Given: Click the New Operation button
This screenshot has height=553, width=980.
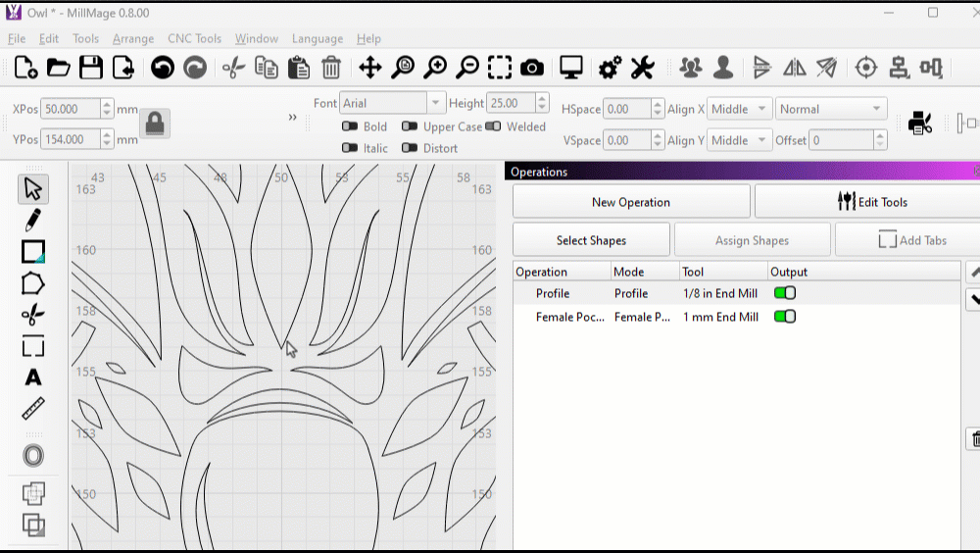Looking at the screenshot, I should (x=631, y=202).
